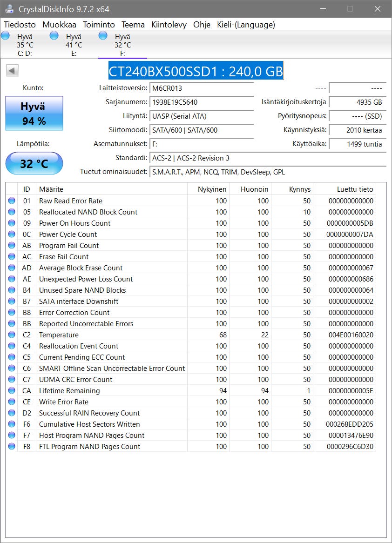Image resolution: width=392 pixels, height=543 pixels.
Task: Click the status icon for Power Cycle Count
Action: [12, 234]
